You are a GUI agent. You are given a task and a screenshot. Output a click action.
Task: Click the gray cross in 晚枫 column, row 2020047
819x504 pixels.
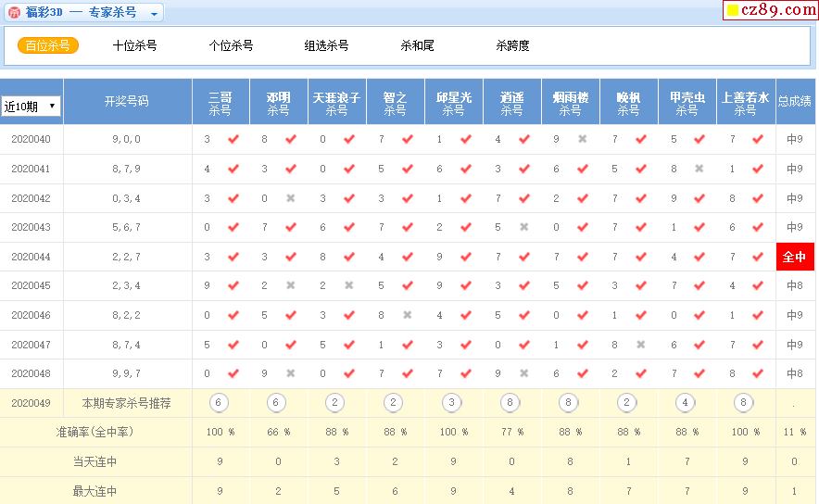[641, 345]
